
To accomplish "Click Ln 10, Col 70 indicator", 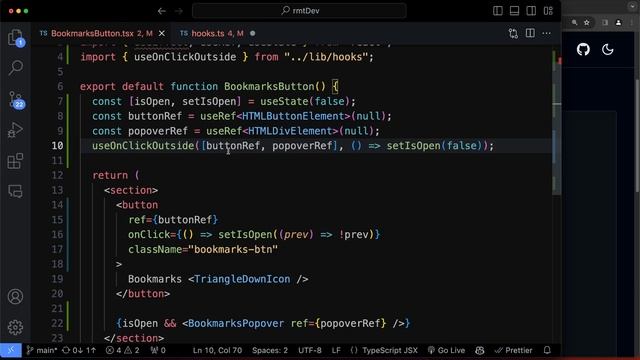I will [217, 350].
